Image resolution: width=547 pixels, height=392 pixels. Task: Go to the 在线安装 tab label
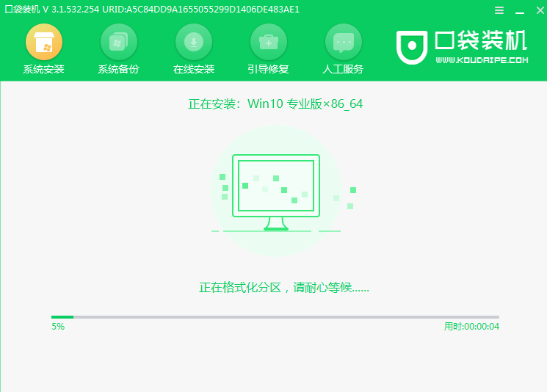pos(194,70)
